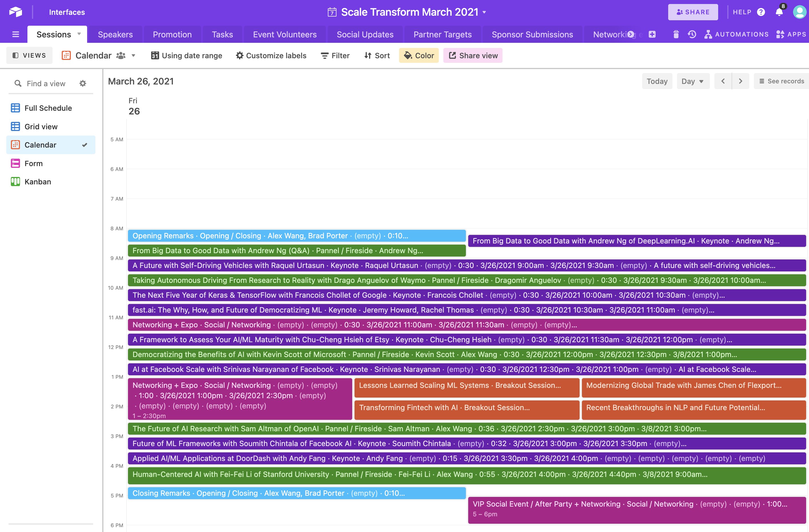Open Automations panel
This screenshot has height=532, width=809.
pyautogui.click(x=736, y=34)
